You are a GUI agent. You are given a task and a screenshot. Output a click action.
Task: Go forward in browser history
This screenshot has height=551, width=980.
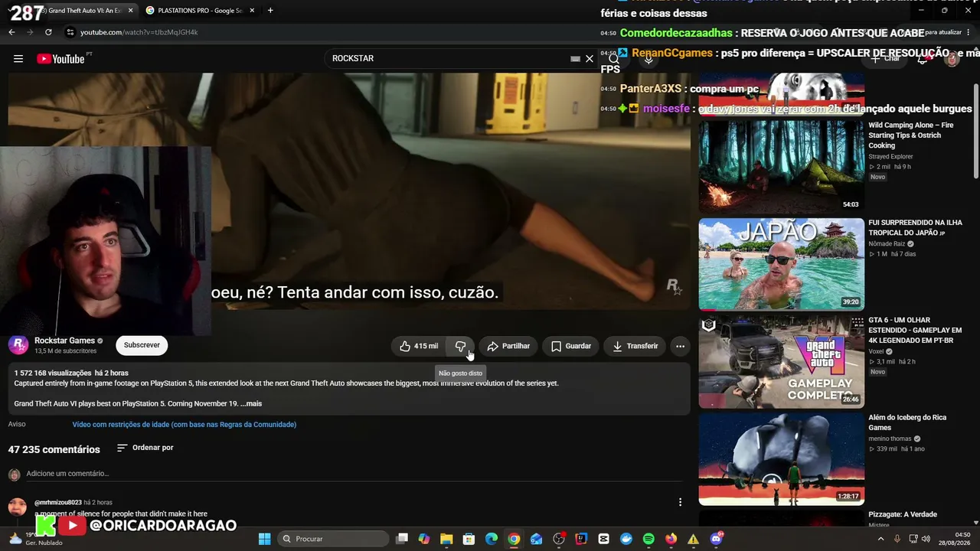(x=30, y=32)
